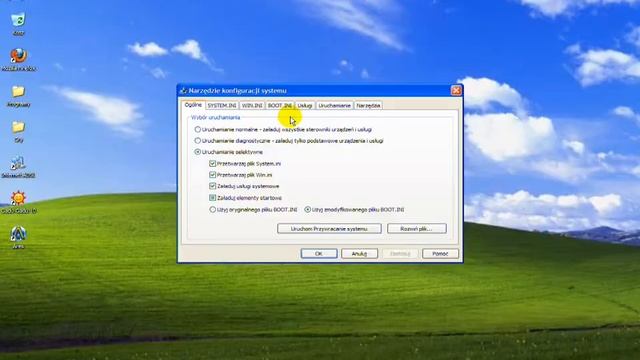Image resolution: width=640 pixels, height=360 pixels.
Task: Open the WIN.INI tab
Action: 252,105
